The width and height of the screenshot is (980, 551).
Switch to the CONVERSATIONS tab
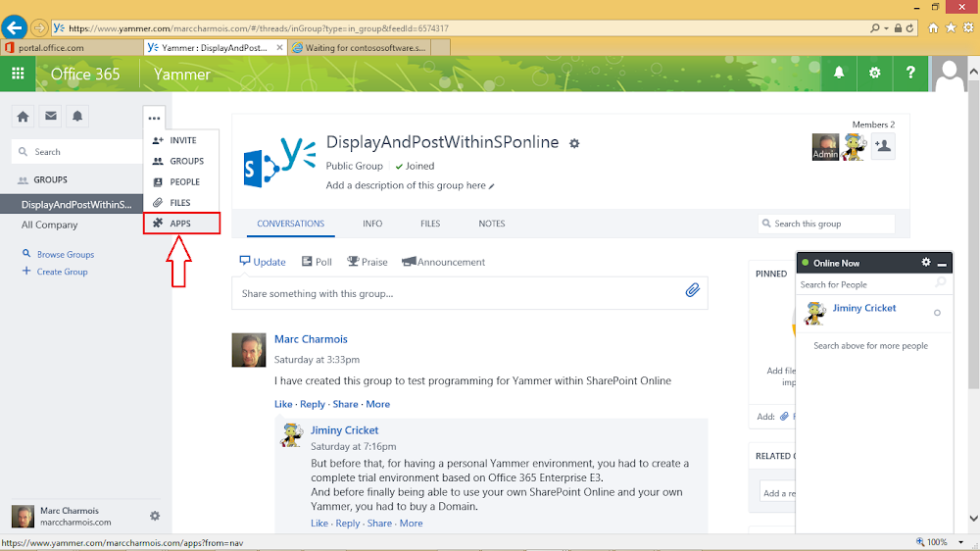(291, 224)
